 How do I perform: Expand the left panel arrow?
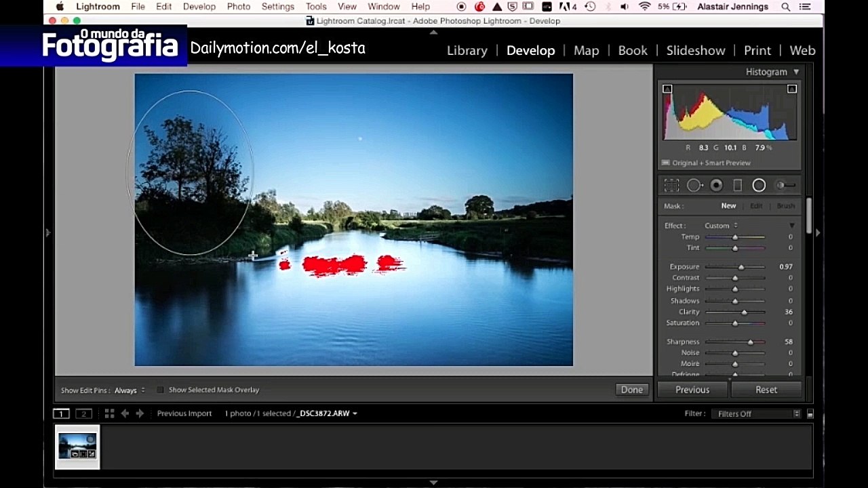point(47,232)
